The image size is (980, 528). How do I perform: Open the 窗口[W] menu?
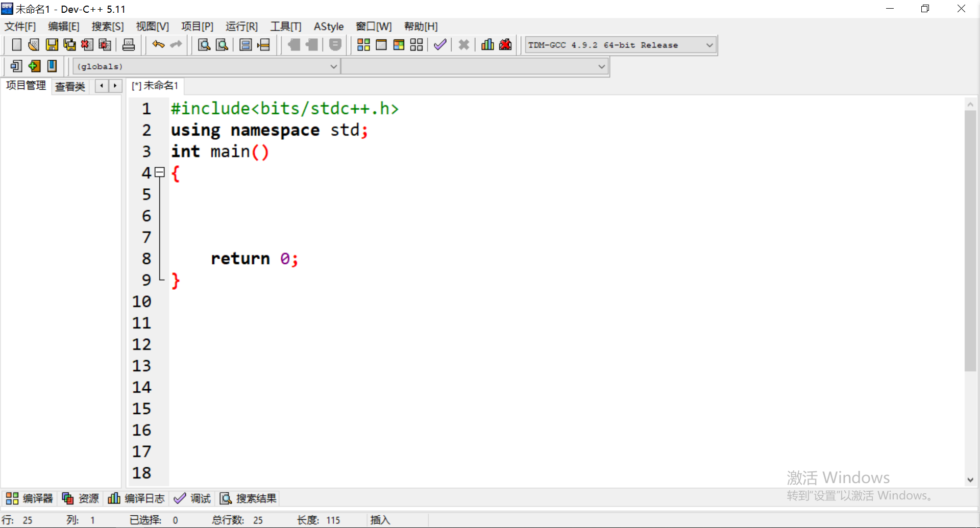click(x=374, y=27)
